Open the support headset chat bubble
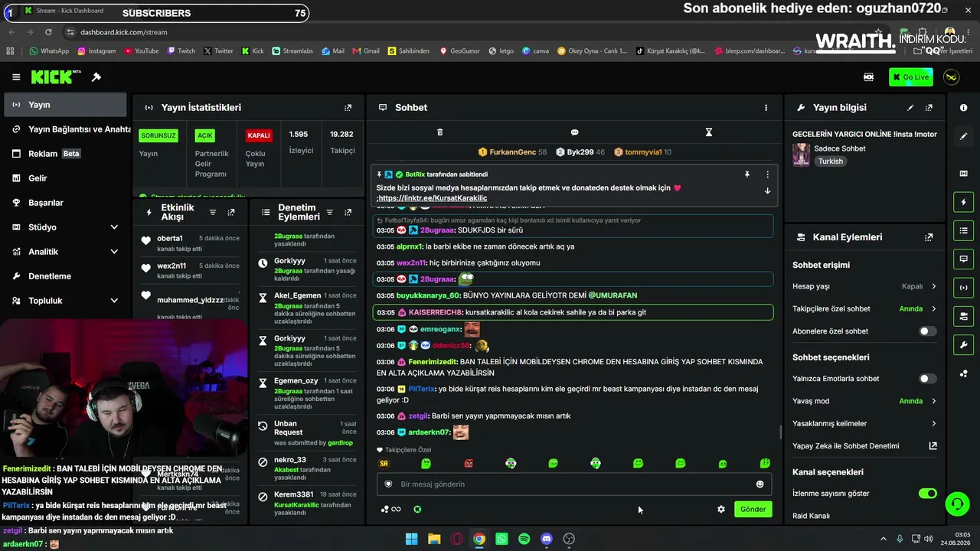Screen dimensions: 980x551 click(957, 504)
